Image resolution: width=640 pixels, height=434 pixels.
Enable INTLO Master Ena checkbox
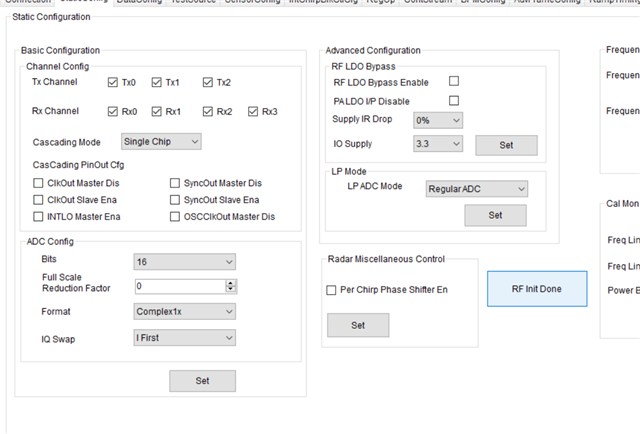click(x=38, y=216)
